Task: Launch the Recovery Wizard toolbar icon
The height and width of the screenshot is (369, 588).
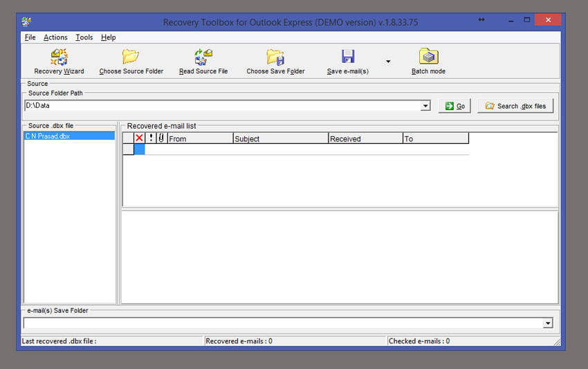Action: pyautogui.click(x=59, y=57)
